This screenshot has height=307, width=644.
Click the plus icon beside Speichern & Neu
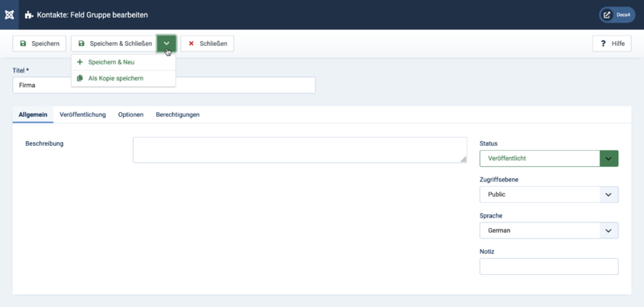80,63
